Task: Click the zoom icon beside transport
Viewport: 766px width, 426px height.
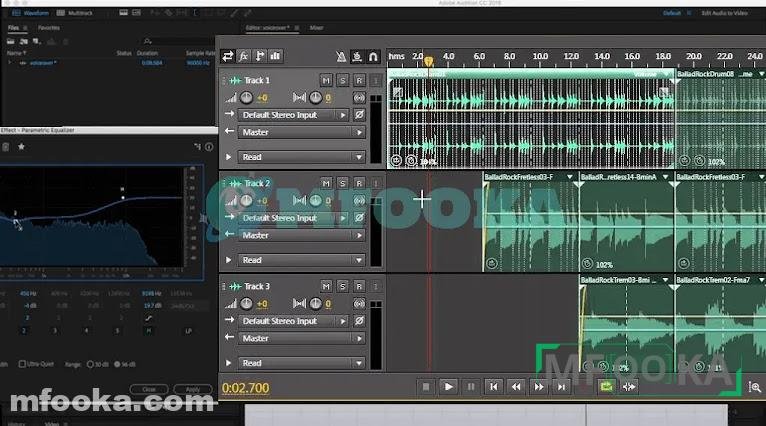Action: coord(755,387)
